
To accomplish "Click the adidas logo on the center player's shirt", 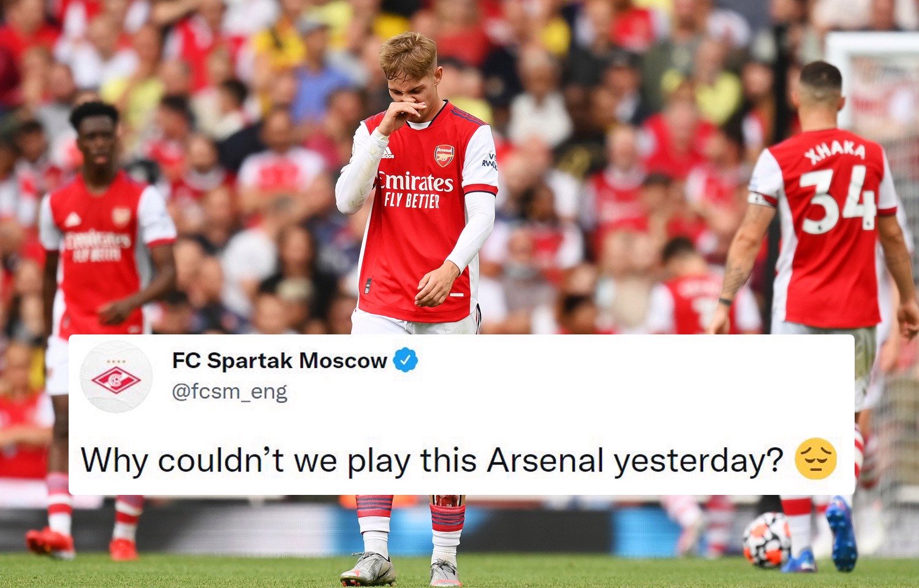I will [387, 154].
